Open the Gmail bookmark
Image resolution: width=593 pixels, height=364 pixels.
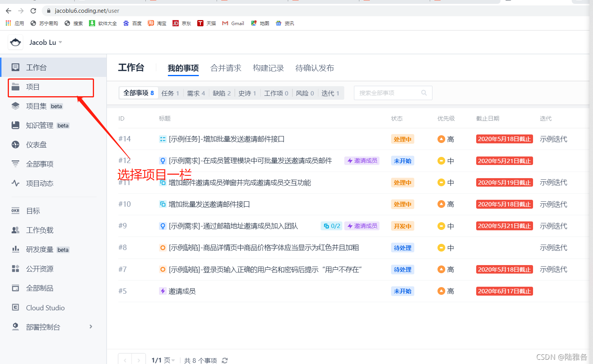(x=233, y=23)
